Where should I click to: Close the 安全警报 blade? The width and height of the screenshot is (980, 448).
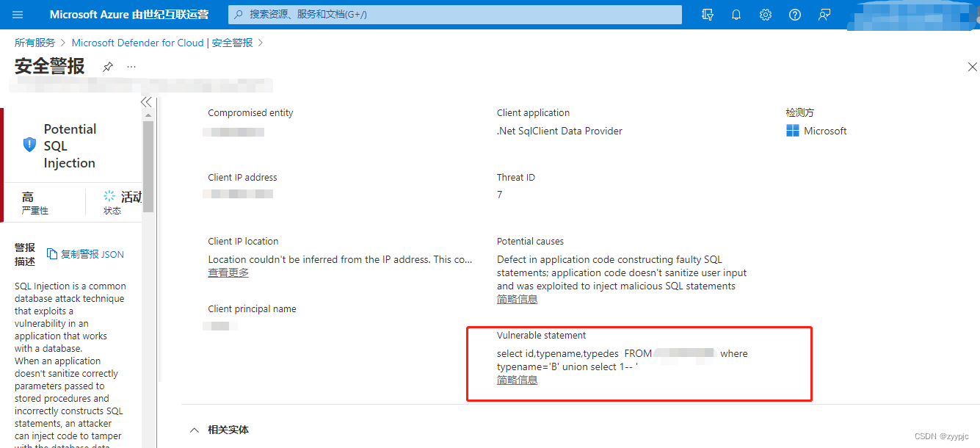972,67
